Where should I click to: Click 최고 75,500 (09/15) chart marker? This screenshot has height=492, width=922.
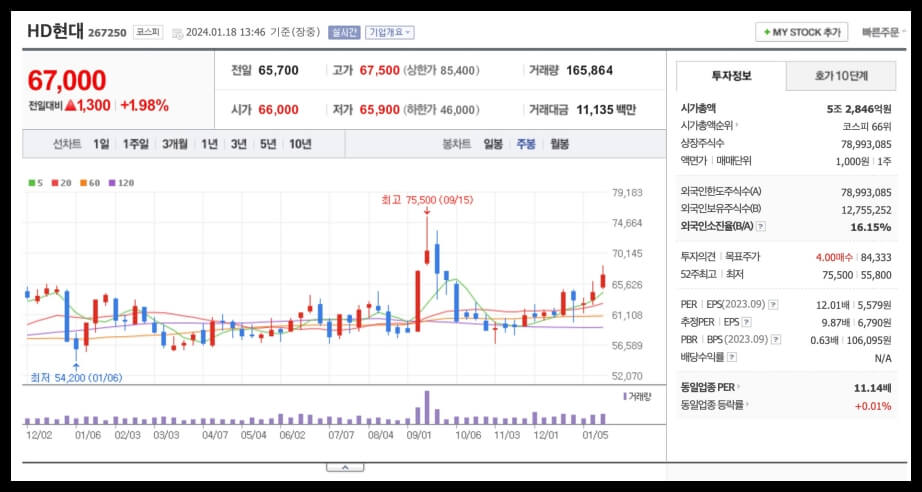[x=427, y=200]
